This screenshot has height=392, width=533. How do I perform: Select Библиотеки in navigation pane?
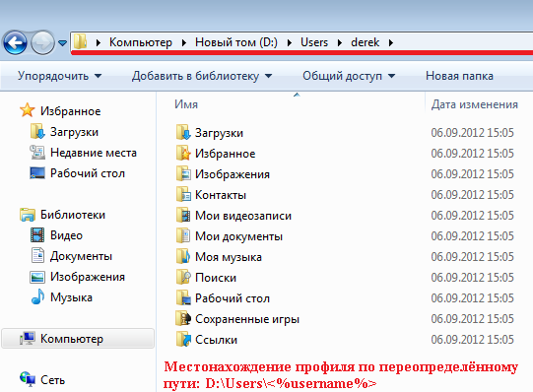73,215
